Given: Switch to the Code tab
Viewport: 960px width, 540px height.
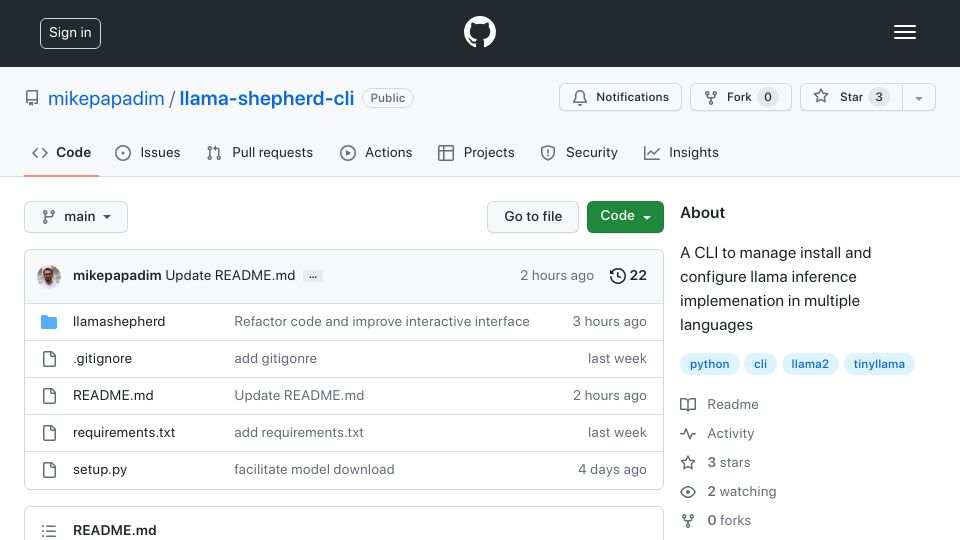Looking at the screenshot, I should pyautogui.click(x=61, y=152).
